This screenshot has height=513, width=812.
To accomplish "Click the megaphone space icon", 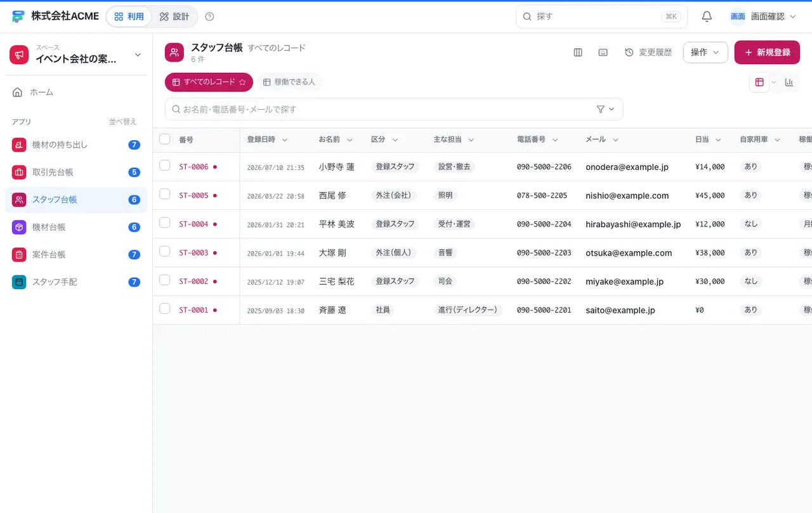I will pyautogui.click(x=19, y=55).
